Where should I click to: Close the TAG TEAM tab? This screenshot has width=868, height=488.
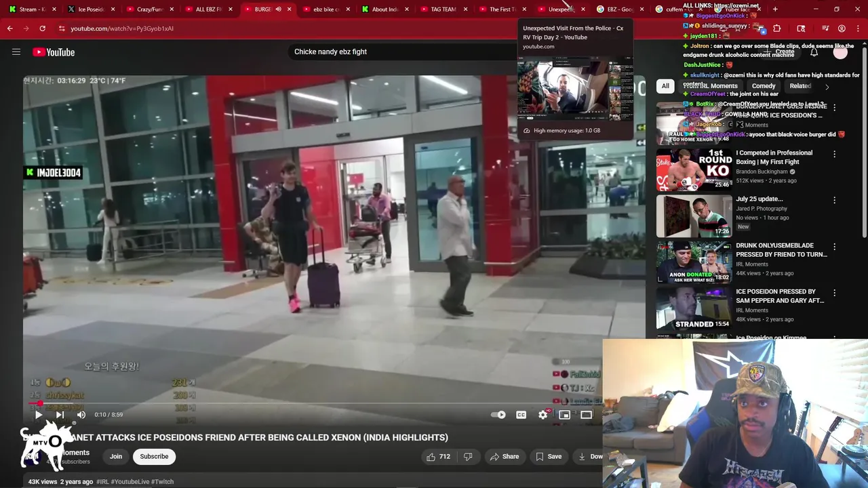[465, 9]
